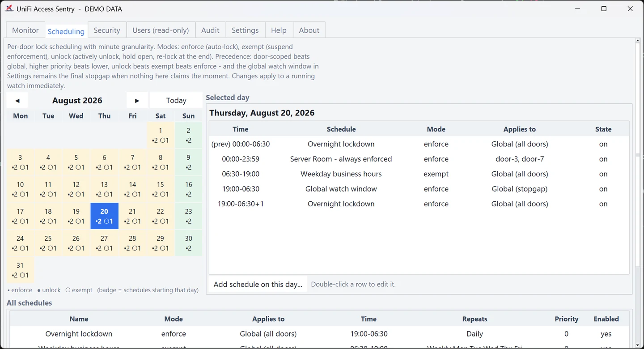Select Server Room - always enforced row
This screenshot has height=349, width=644.
[x=419, y=159]
